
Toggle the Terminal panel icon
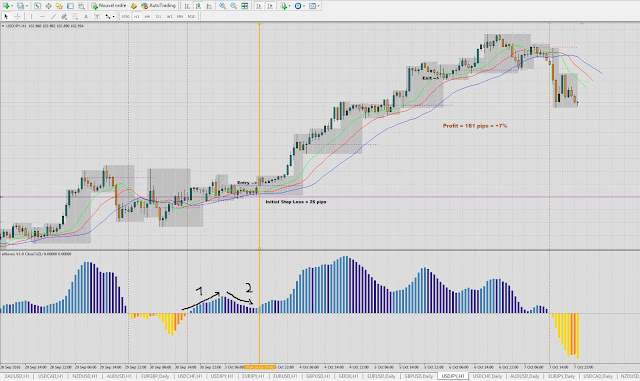[70, 6]
